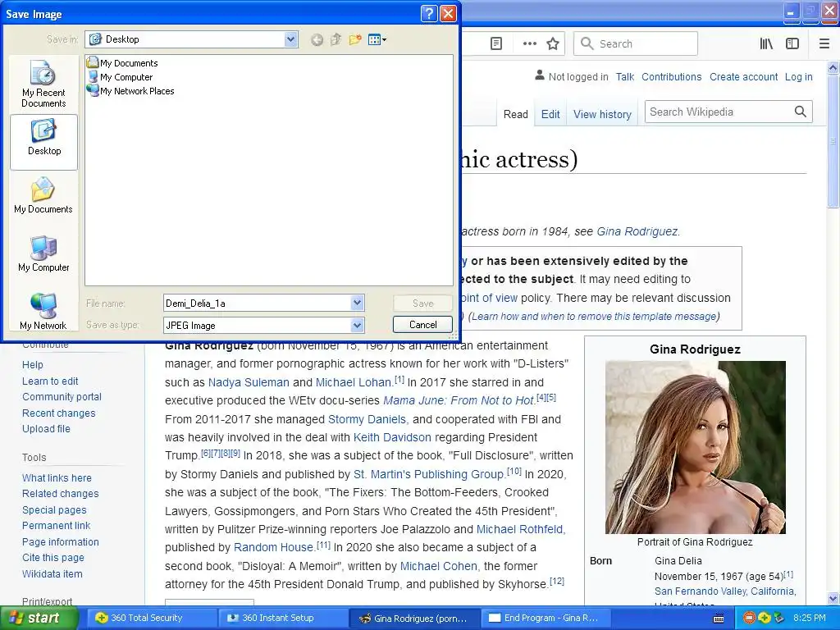
Task: Switch to the Edit tab
Action: coord(550,114)
